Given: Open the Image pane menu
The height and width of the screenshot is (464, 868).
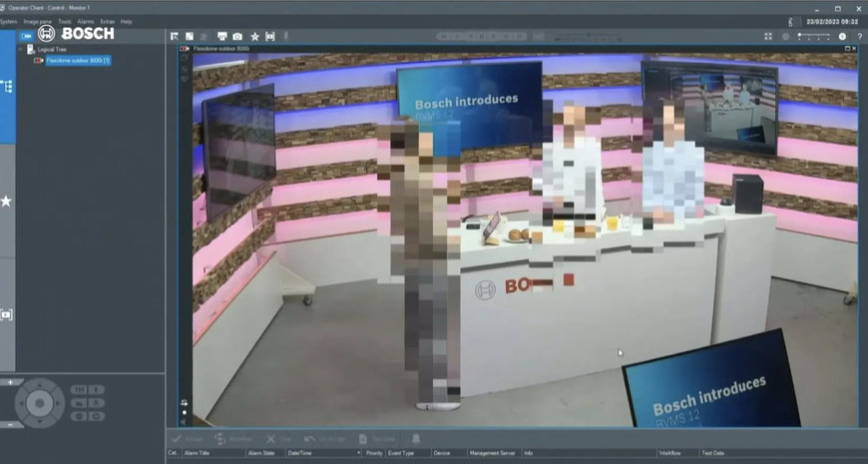Looking at the screenshot, I should (x=37, y=22).
